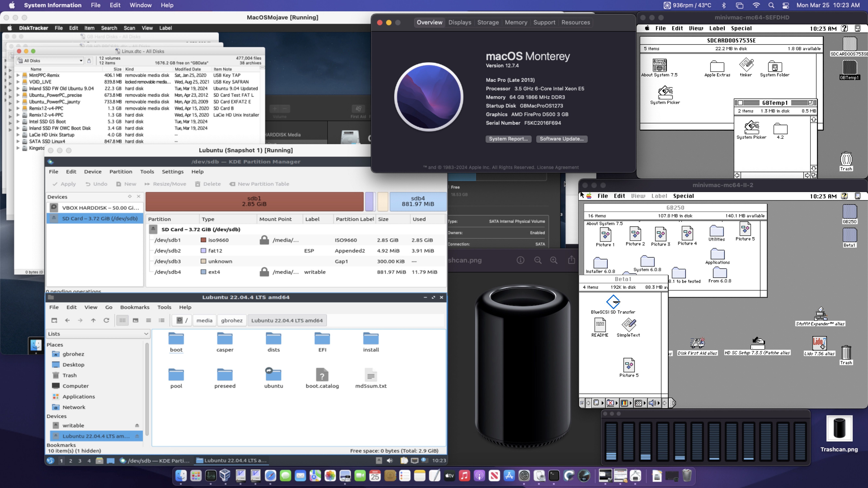
Task: Go up one folder in Lubuntu file manager
Action: pos(93,320)
